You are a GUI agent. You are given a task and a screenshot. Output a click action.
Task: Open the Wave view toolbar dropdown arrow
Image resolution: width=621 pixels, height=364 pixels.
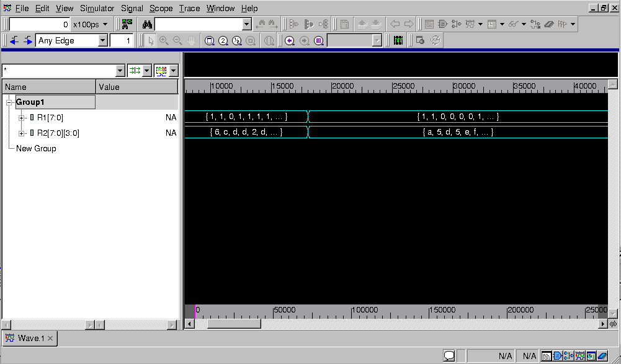[480, 24]
